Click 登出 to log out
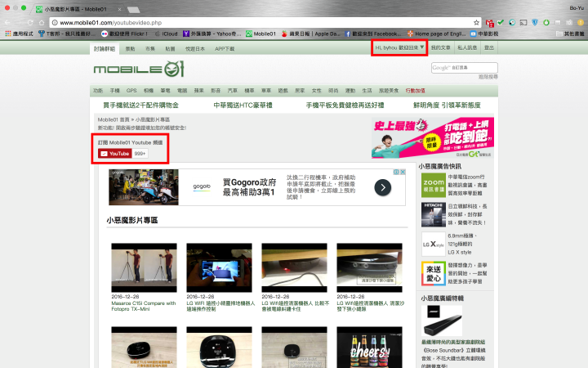 coord(489,47)
